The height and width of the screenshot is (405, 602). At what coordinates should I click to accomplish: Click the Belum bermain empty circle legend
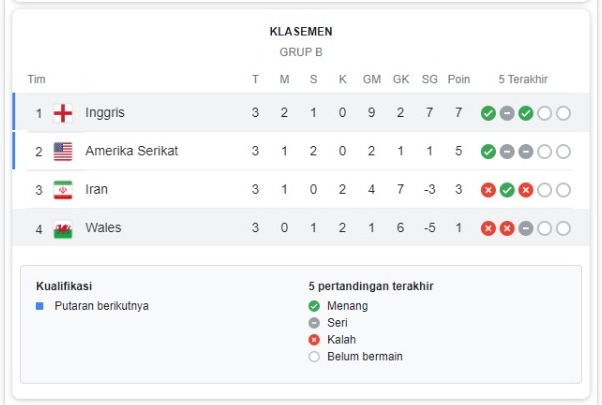pyautogui.click(x=314, y=357)
